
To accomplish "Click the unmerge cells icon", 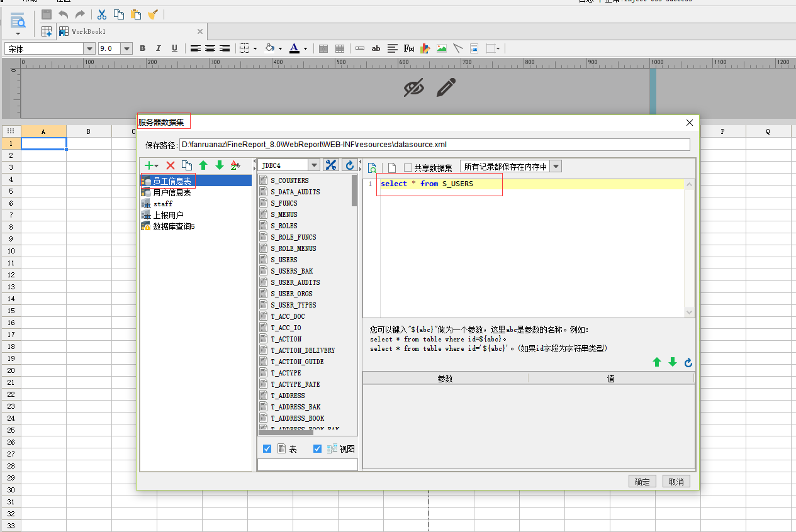I will coord(340,48).
